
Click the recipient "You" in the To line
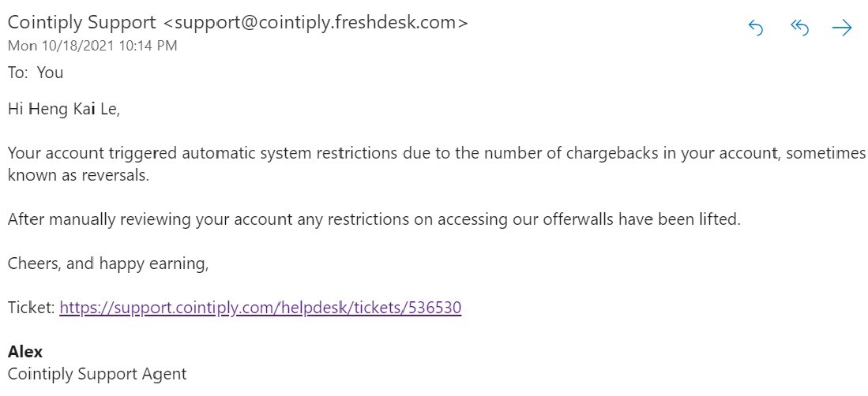[x=51, y=73]
